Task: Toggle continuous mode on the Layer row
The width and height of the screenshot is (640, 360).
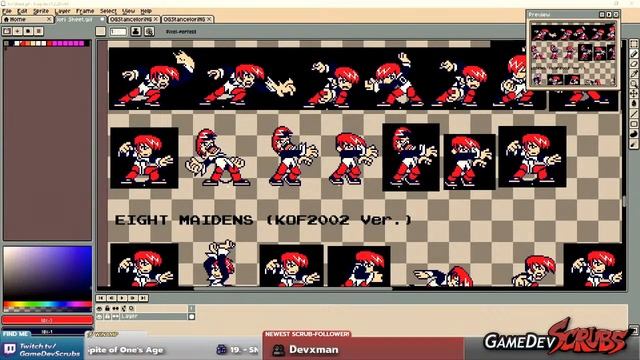Action: 116,316
